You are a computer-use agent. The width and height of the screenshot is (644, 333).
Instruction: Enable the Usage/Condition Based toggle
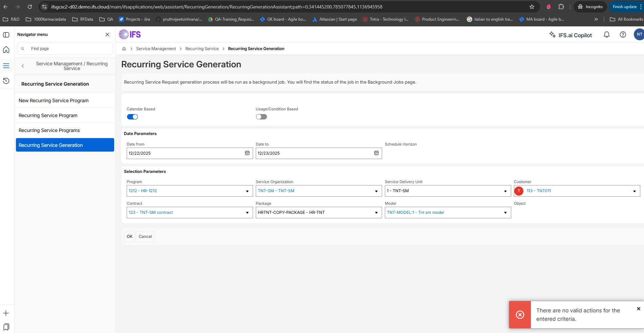click(262, 117)
